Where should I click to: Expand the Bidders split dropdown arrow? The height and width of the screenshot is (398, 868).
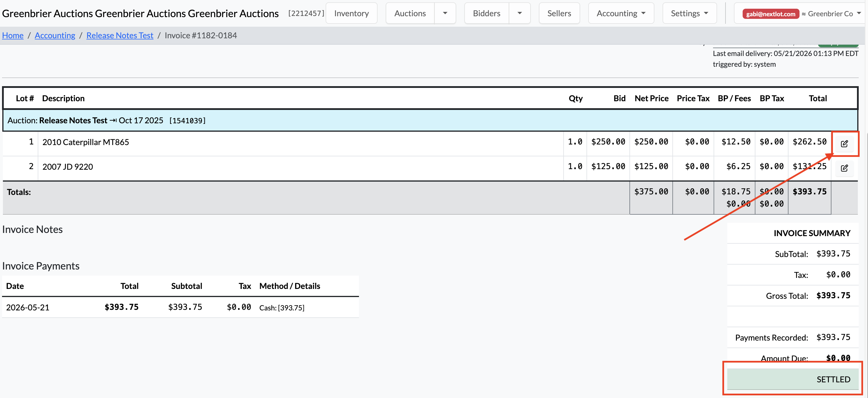pos(519,13)
